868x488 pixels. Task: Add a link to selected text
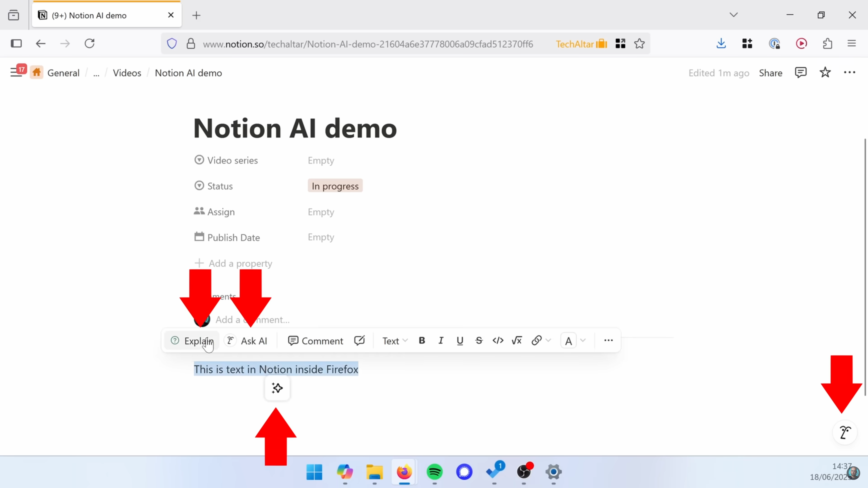pyautogui.click(x=536, y=340)
